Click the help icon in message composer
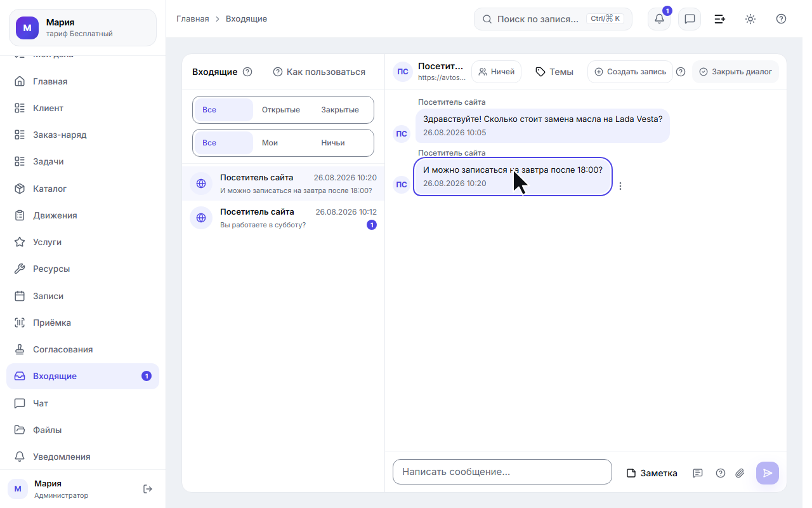The height and width of the screenshot is (508, 812). [x=720, y=473]
